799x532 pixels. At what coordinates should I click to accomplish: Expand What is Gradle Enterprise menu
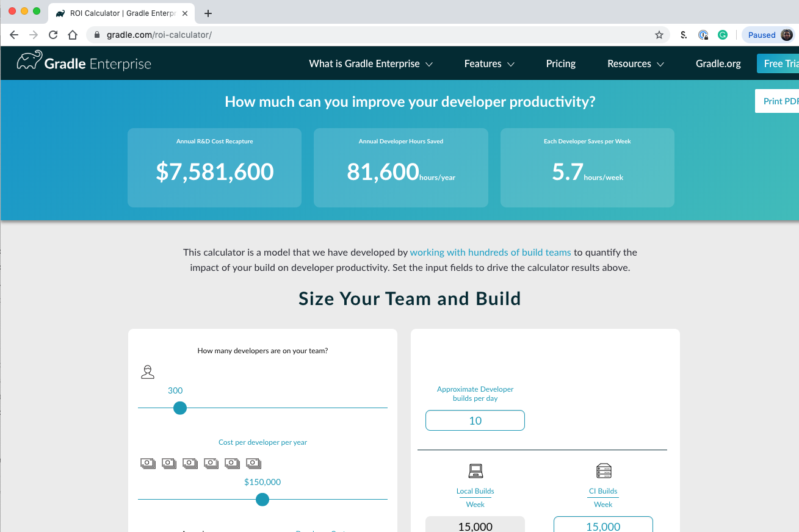[371, 63]
